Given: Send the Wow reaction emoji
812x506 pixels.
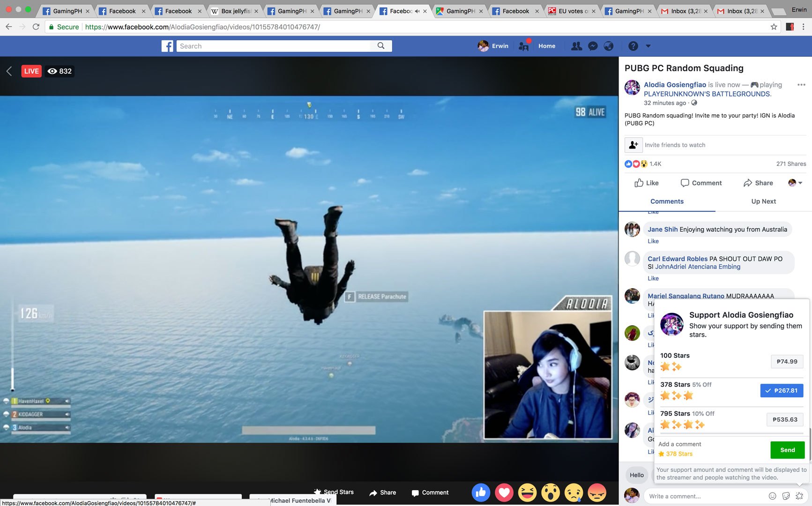Looking at the screenshot, I should point(551,492).
